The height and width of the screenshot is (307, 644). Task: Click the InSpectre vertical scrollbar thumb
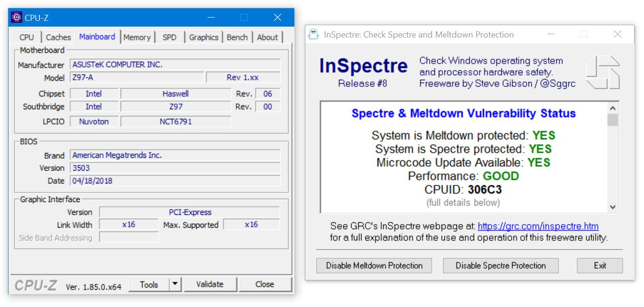613,120
